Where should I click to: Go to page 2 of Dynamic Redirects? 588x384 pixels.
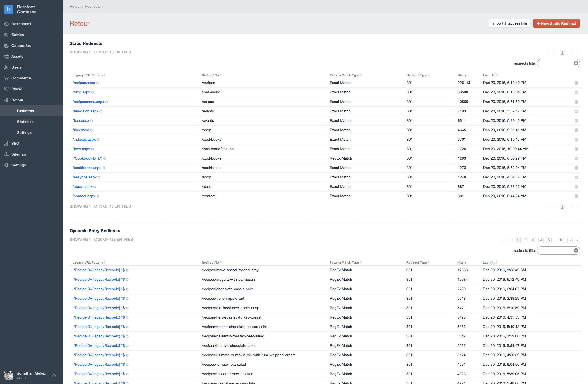coord(525,240)
